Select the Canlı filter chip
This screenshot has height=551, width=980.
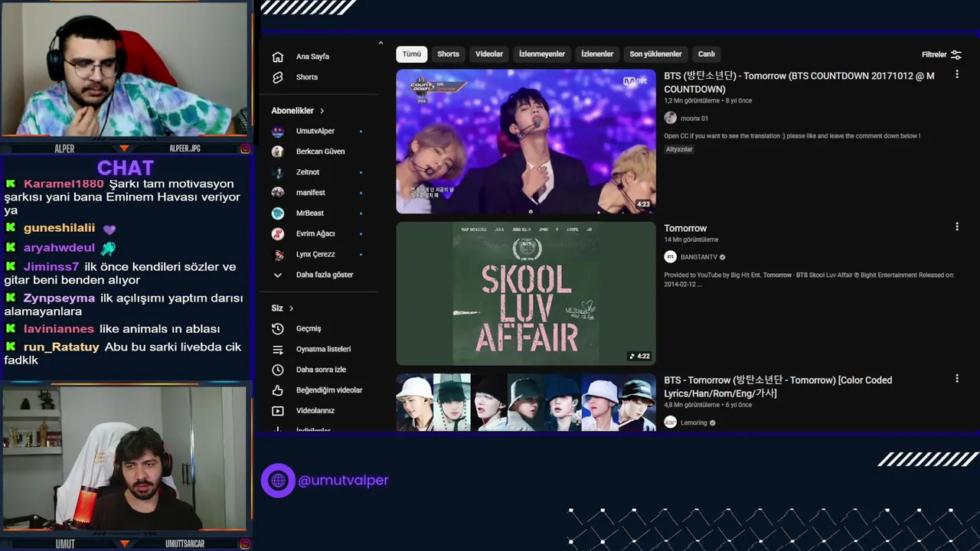(x=707, y=54)
